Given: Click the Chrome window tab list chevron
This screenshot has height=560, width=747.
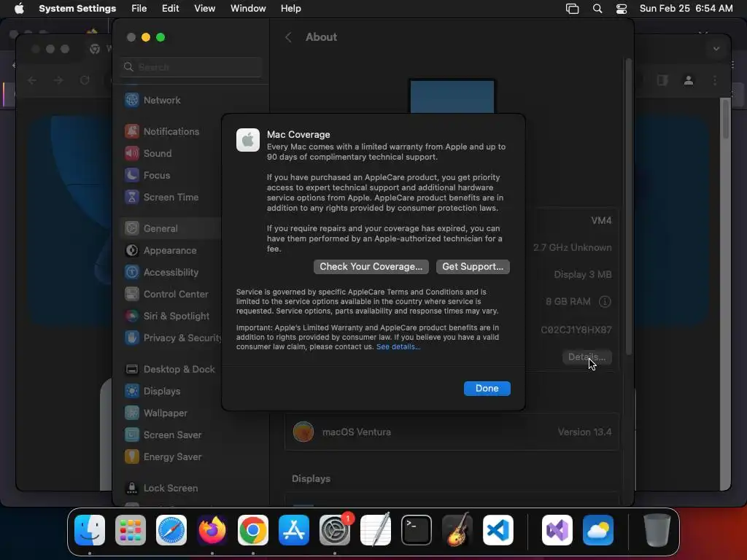Looking at the screenshot, I should [716, 49].
